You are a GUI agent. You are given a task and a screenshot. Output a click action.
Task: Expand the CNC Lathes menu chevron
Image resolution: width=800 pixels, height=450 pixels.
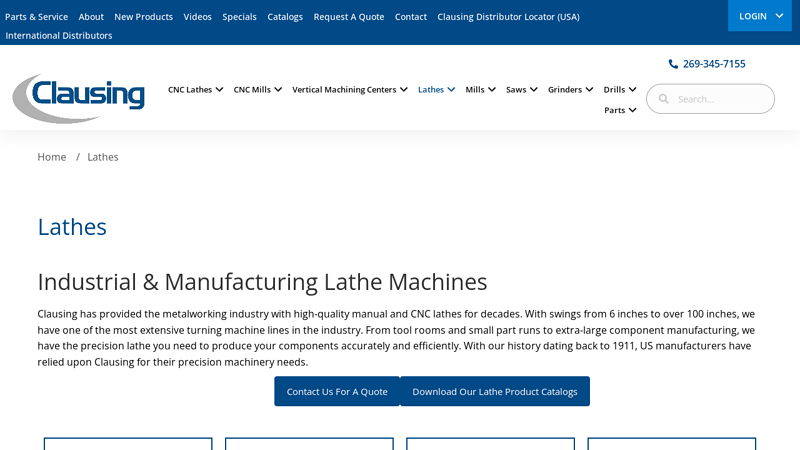[219, 89]
